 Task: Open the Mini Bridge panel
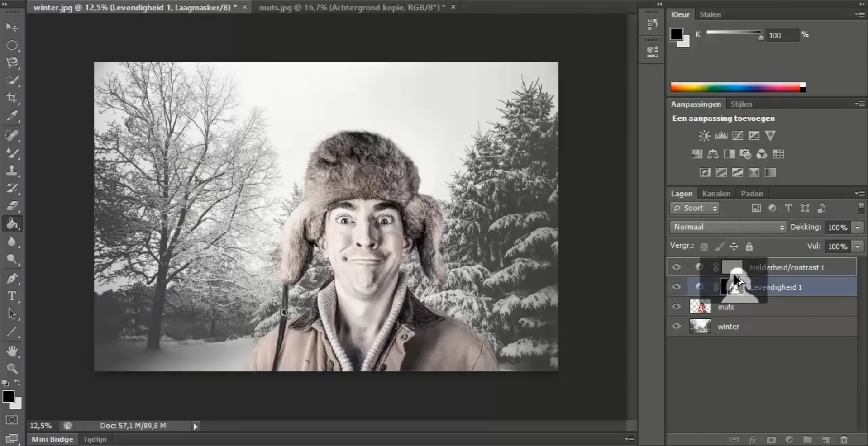[52, 439]
